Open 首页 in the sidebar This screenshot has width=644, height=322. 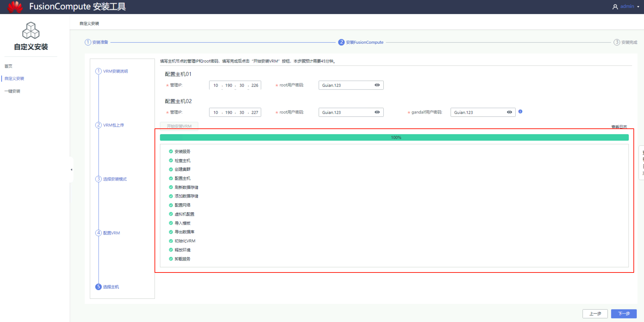(8, 66)
